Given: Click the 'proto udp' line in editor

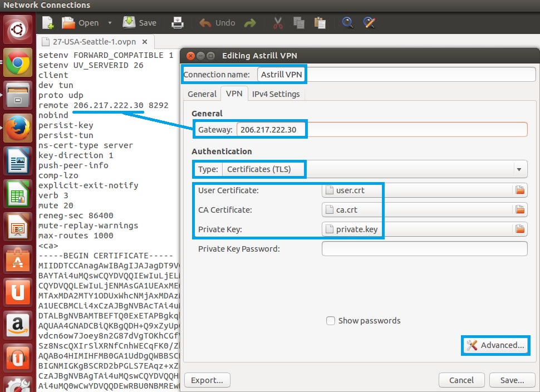Looking at the screenshot, I should pyautogui.click(x=61, y=95).
